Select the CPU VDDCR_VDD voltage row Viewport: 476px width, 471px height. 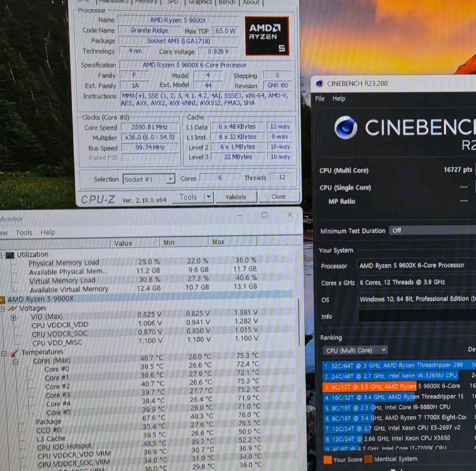tap(145, 324)
